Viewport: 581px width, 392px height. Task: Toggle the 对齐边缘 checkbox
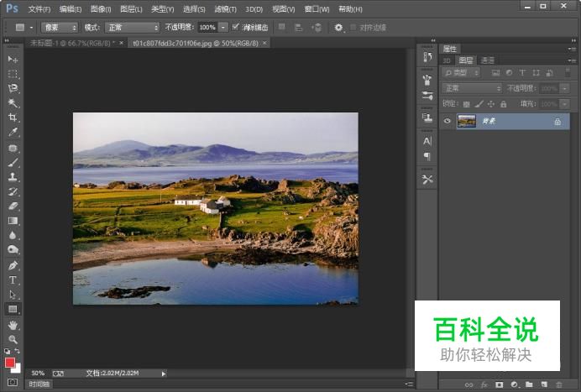tap(353, 27)
